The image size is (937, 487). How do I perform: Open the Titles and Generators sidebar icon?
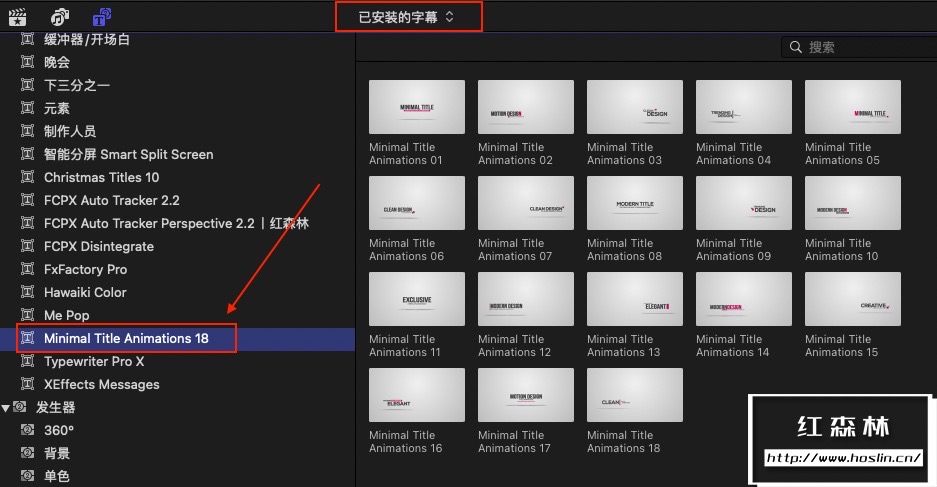point(102,17)
